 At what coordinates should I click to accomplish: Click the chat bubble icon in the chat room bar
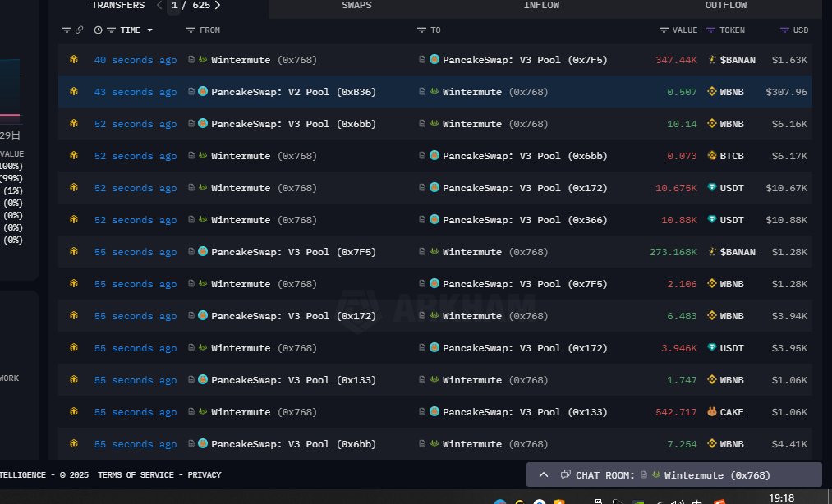(566, 474)
